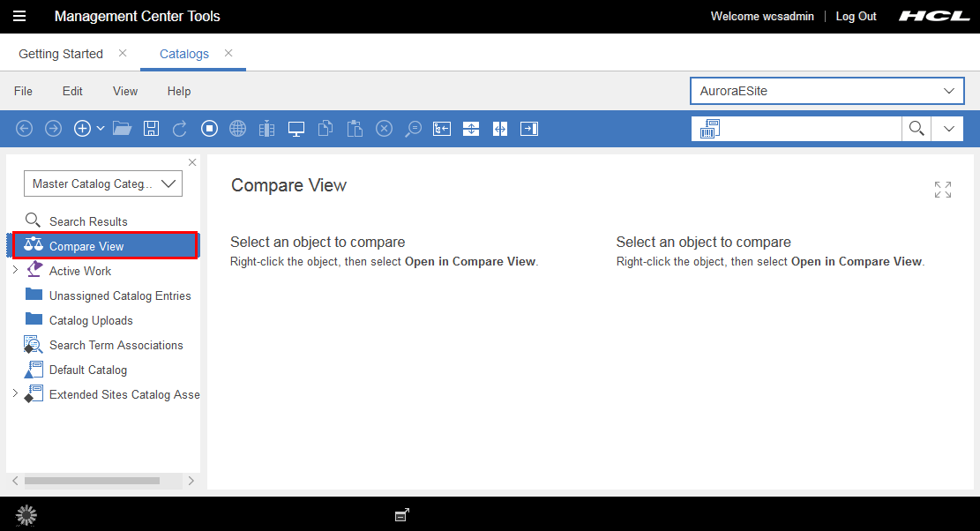
Task: Click the split vertically toolbar icon
Action: click(x=500, y=129)
